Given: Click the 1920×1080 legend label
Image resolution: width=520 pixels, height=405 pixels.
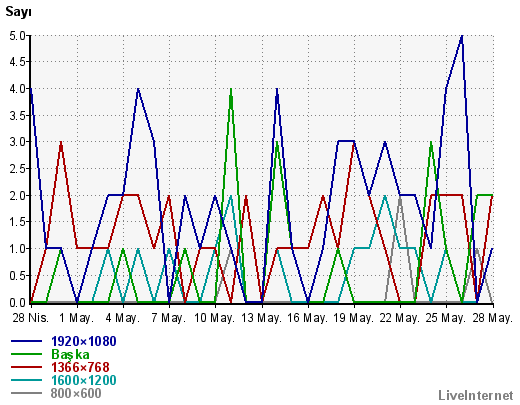Looking at the screenshot, I should [x=84, y=341].
